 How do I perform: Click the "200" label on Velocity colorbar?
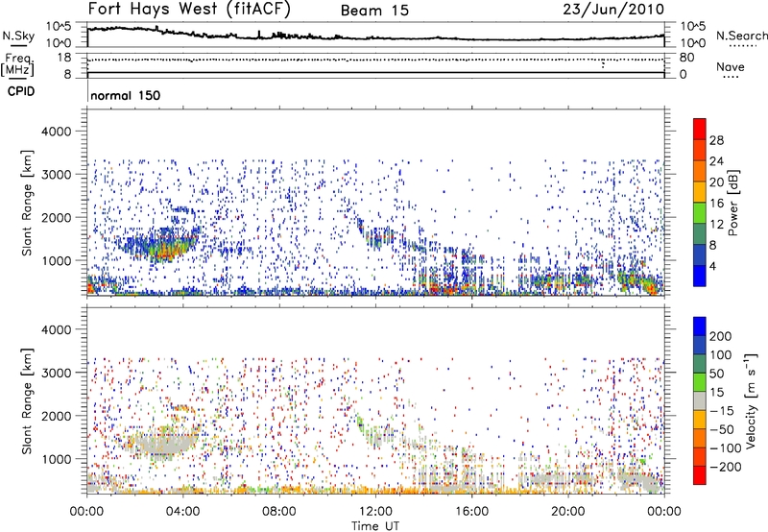(x=721, y=336)
